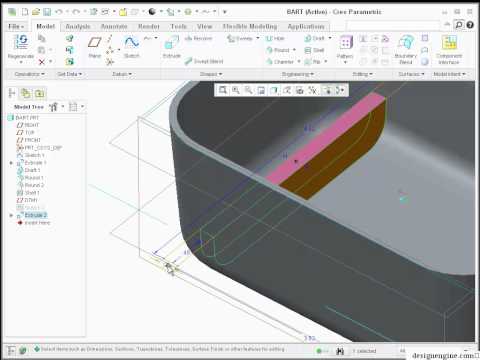Click the Boundary Blend icon

pos(406,43)
